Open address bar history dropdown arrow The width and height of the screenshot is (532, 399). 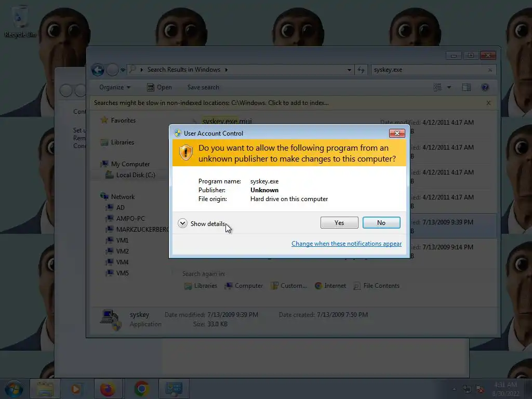click(349, 70)
